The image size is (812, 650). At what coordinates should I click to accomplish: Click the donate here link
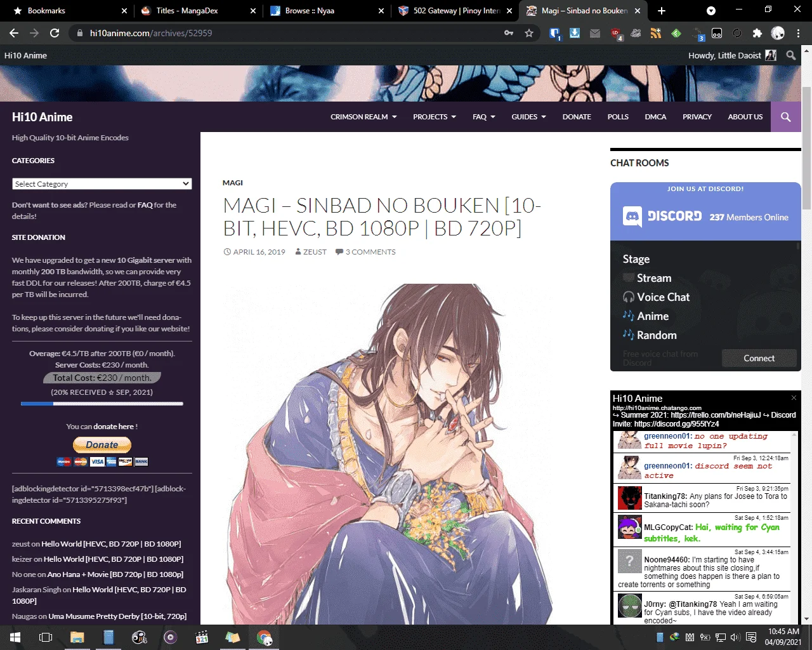[114, 427]
